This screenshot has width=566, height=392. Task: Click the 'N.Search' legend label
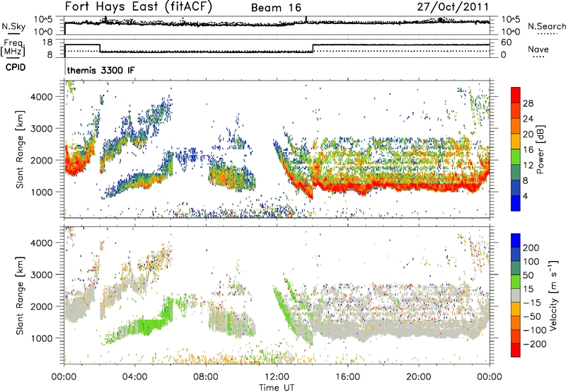(546, 26)
